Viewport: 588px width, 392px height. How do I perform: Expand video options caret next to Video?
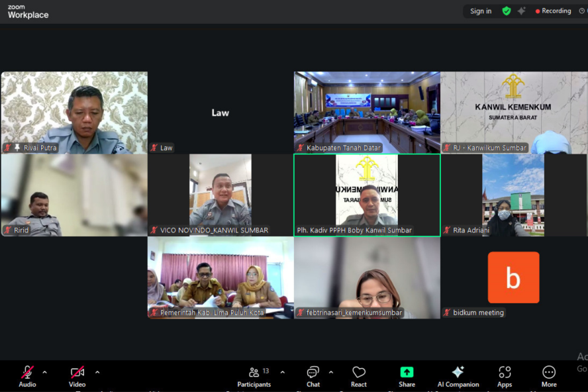97,372
